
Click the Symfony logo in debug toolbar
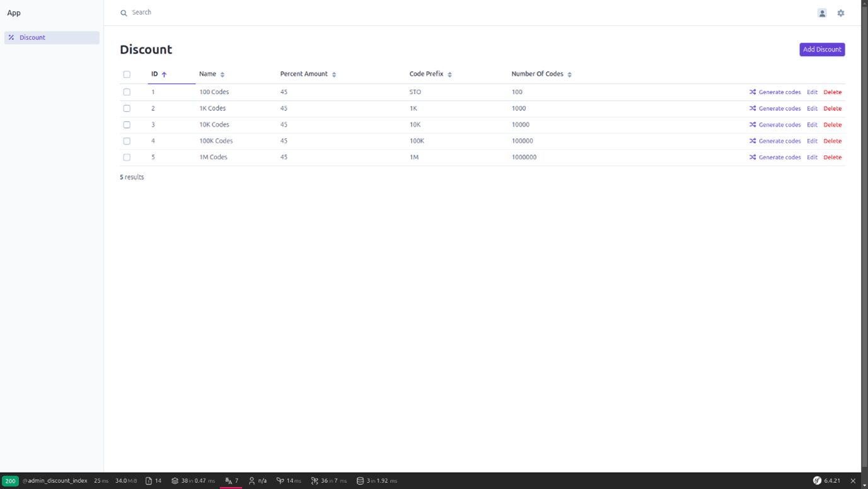[817, 481]
